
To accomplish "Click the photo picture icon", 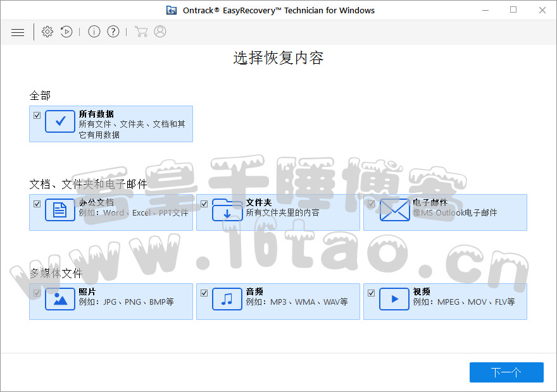I will (x=60, y=299).
